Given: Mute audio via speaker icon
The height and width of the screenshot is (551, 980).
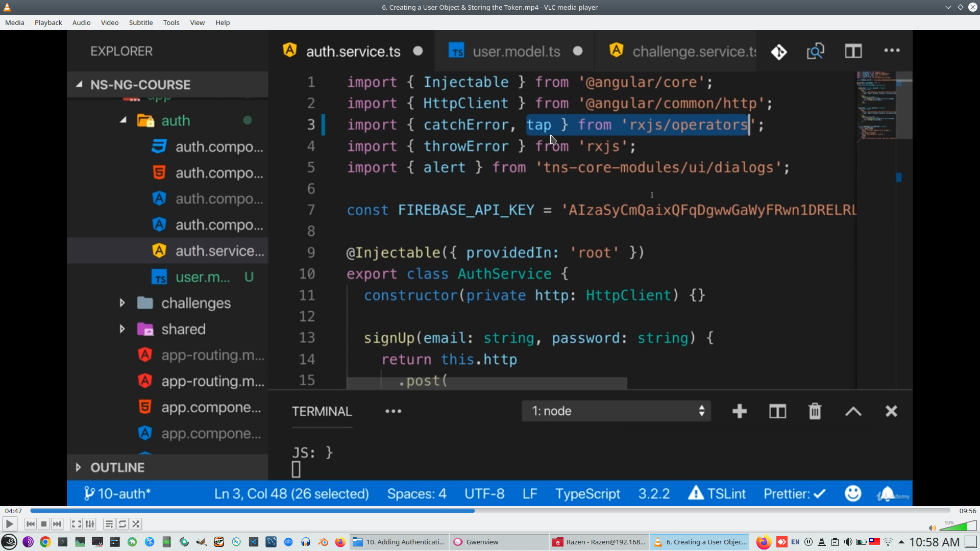Looking at the screenshot, I should [x=932, y=528].
